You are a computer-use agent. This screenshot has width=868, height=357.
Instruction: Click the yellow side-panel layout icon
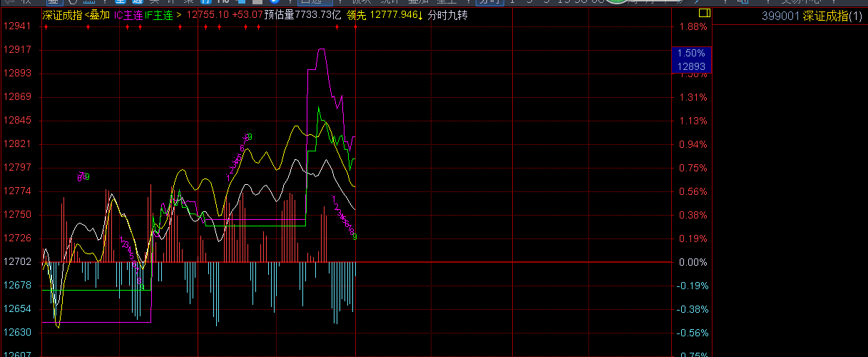[705, 13]
